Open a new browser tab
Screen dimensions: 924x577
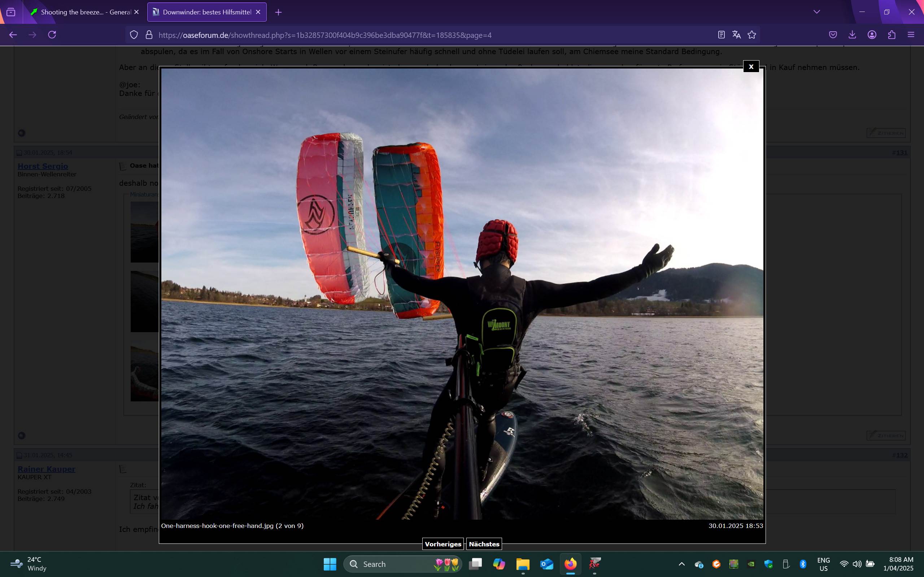pyautogui.click(x=278, y=12)
